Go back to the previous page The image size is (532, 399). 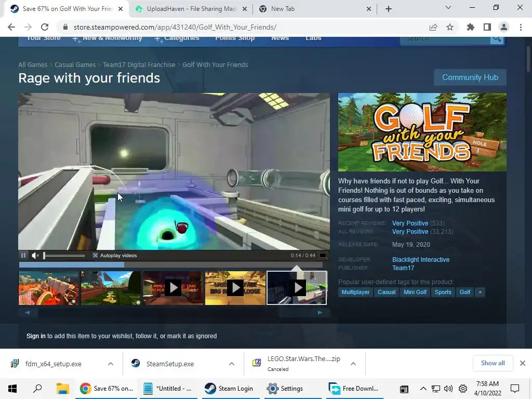11,27
